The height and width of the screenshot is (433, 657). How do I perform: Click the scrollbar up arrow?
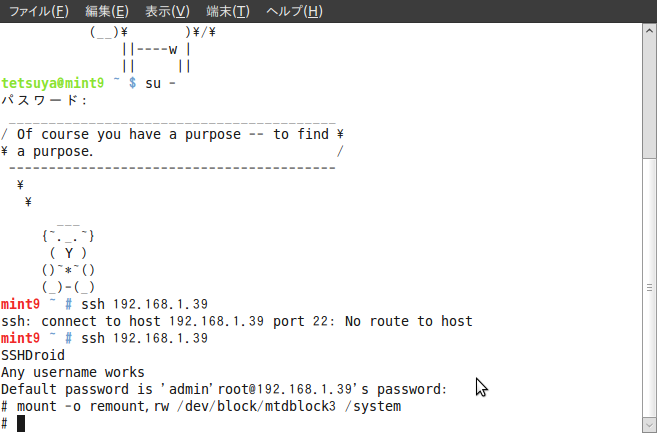(649, 31)
